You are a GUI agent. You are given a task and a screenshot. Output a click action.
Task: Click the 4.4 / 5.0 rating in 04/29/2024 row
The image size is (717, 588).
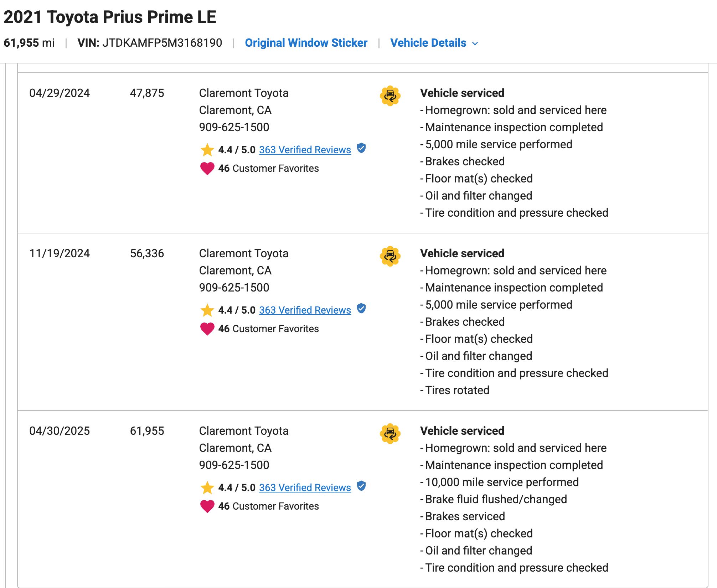237,150
